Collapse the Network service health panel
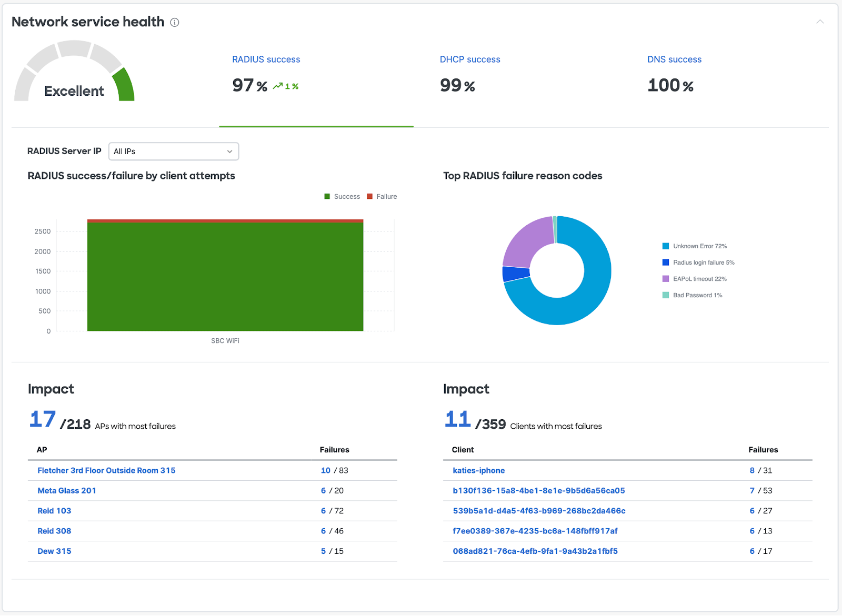 (x=820, y=22)
